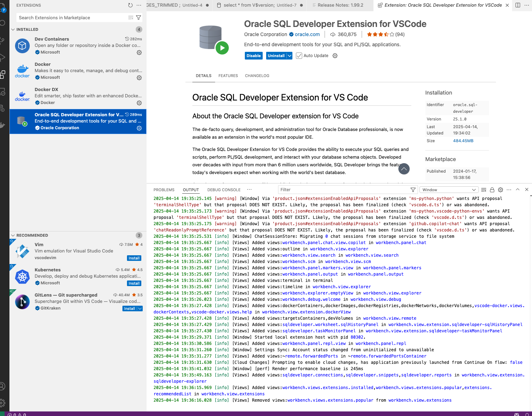532x416 pixels.
Task: Click the Search Extensions in Marketplace field
Action: click(x=72, y=18)
